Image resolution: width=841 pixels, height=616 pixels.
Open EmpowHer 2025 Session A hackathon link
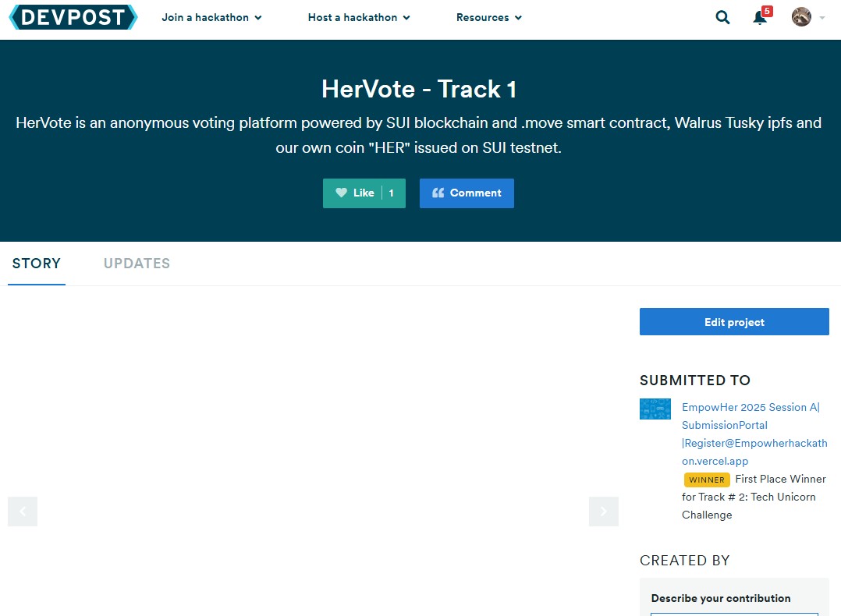(x=754, y=434)
